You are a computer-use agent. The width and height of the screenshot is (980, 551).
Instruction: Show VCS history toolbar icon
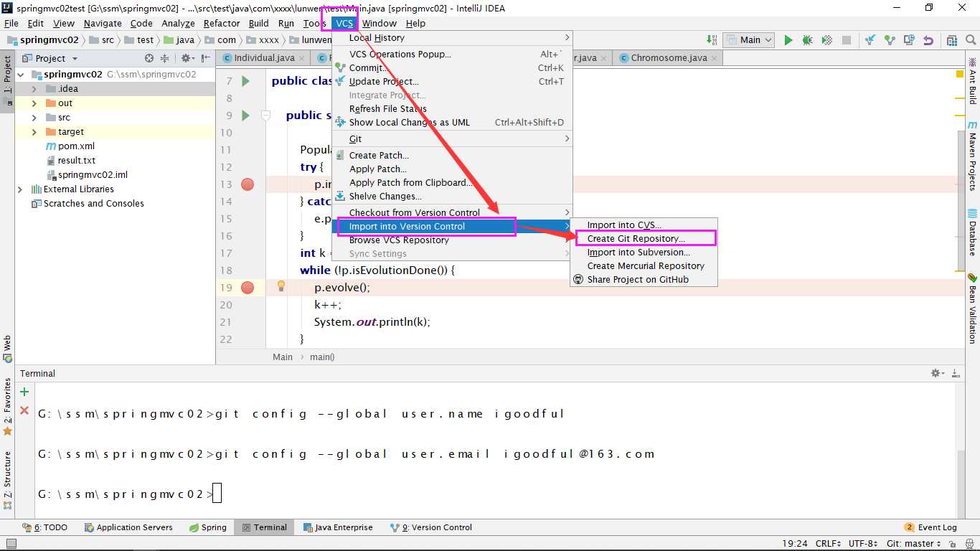click(909, 40)
